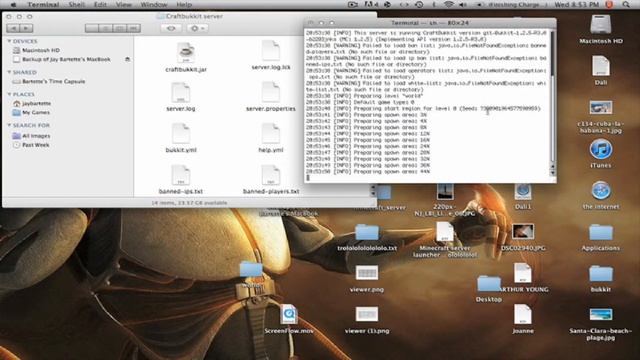Collapse the PLACES sidebar section
This screenshot has width=640, height=360.
(x=9, y=94)
